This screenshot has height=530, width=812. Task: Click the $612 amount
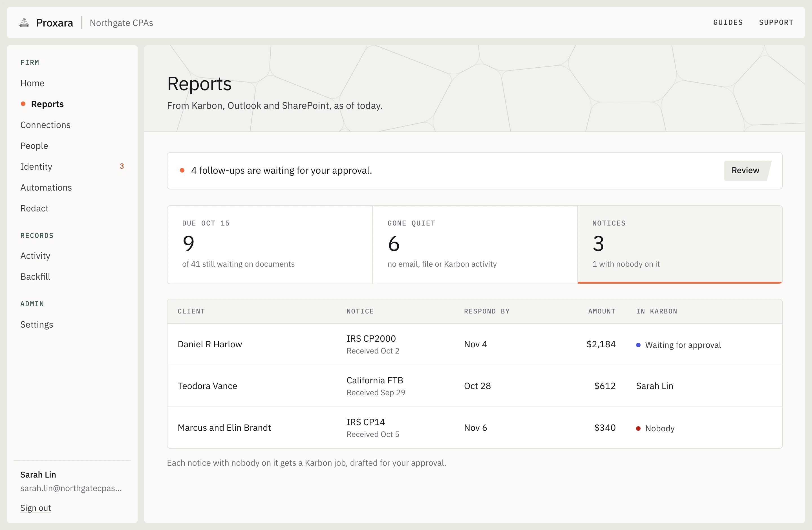[x=605, y=386]
